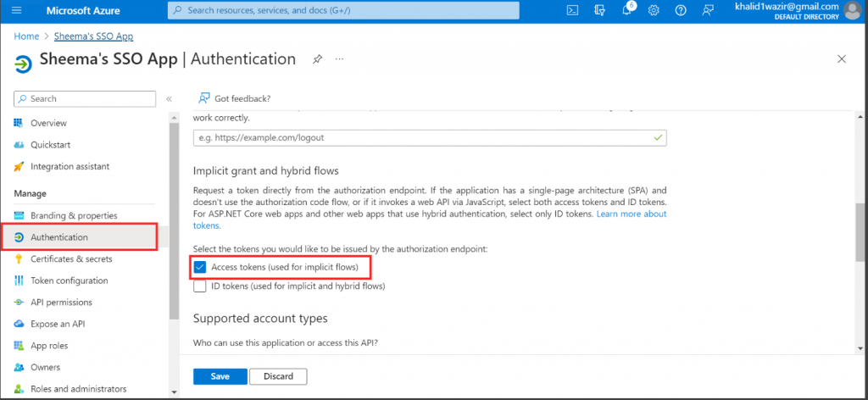Save authentication changes
868x400 pixels.
(x=220, y=377)
